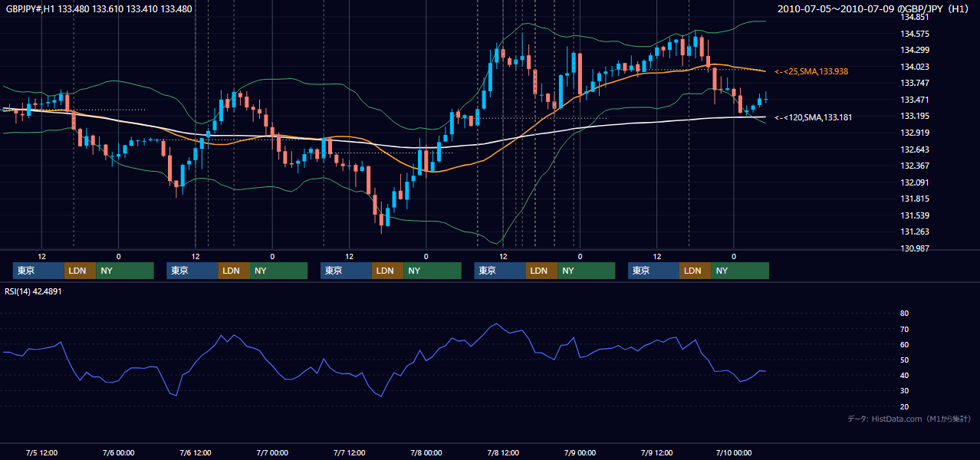Click RSI scale level 40
980x460 pixels.
905,375
